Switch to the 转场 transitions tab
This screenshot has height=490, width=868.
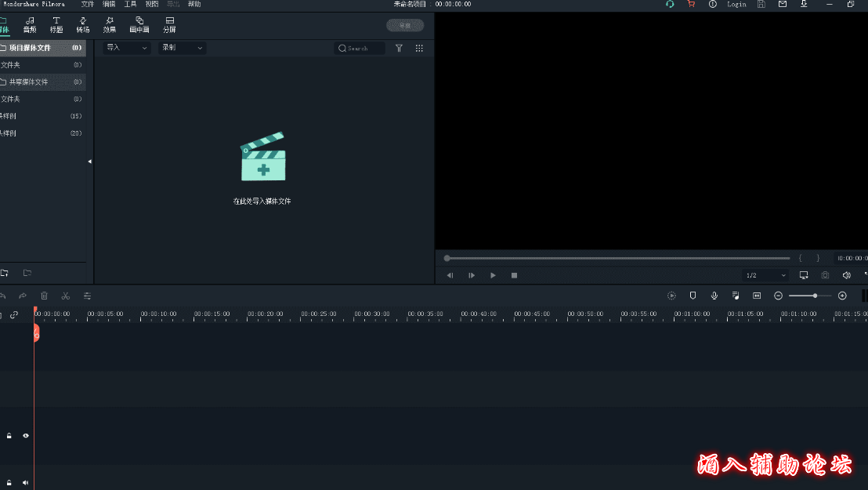pyautogui.click(x=83, y=24)
